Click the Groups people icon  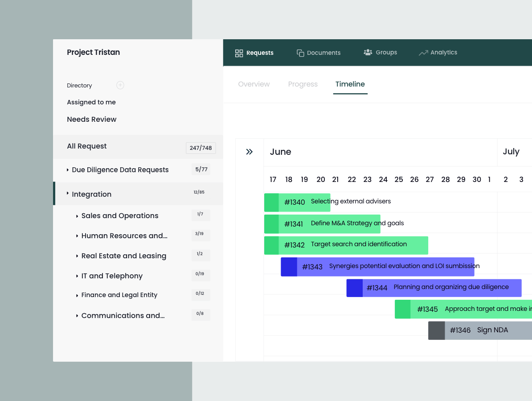coord(368,52)
